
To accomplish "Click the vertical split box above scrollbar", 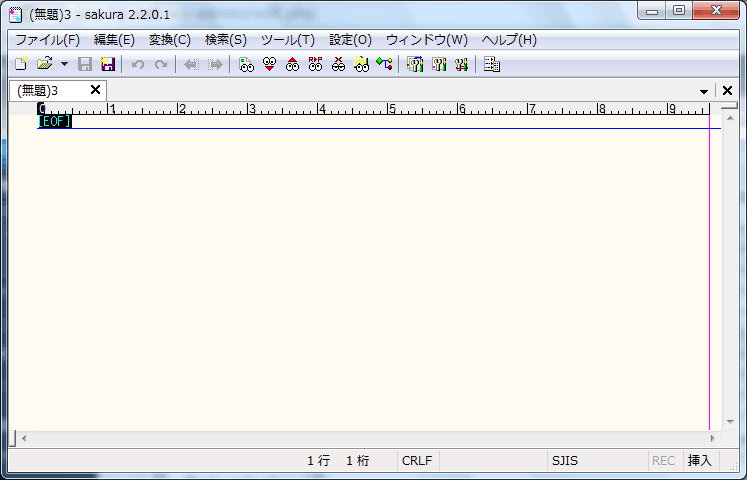I will [730, 106].
